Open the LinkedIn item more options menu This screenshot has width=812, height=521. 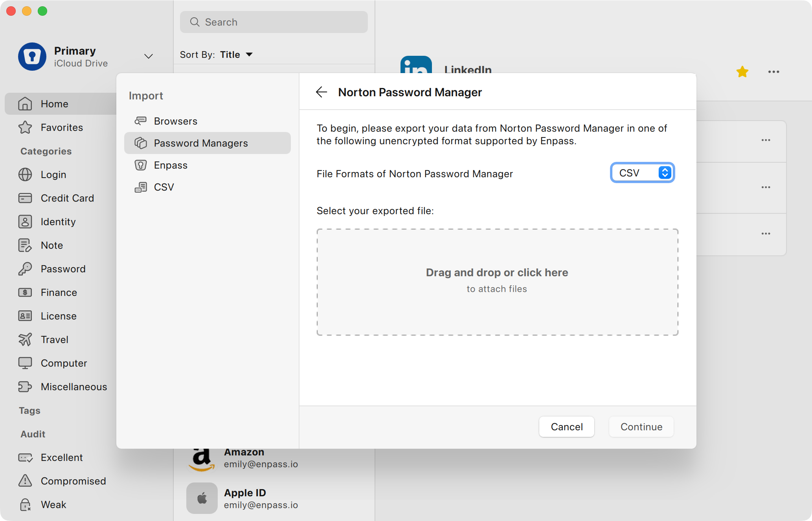[774, 72]
